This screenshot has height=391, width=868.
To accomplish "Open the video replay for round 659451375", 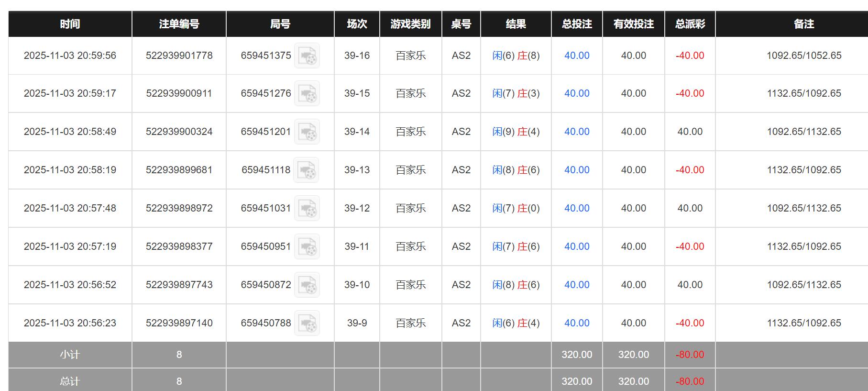I will (308, 56).
